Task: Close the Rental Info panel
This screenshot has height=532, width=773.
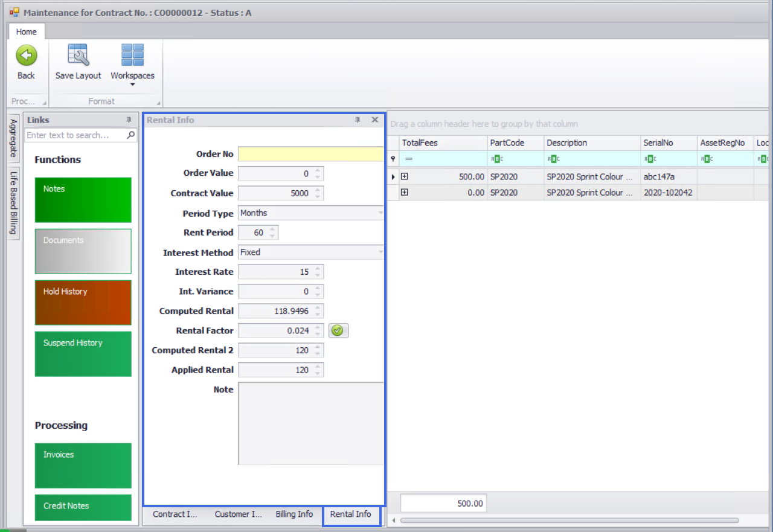Action: pyautogui.click(x=374, y=120)
